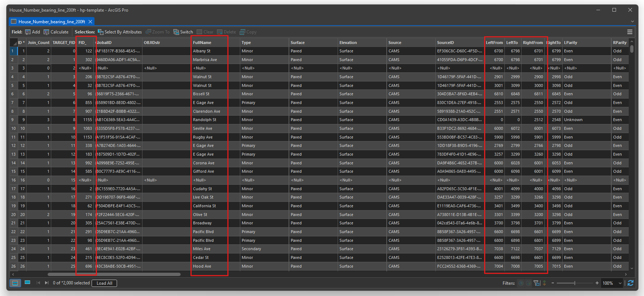This screenshot has width=644, height=296.
Task: Select the OBJIDstr column header
Action: click(x=167, y=43)
